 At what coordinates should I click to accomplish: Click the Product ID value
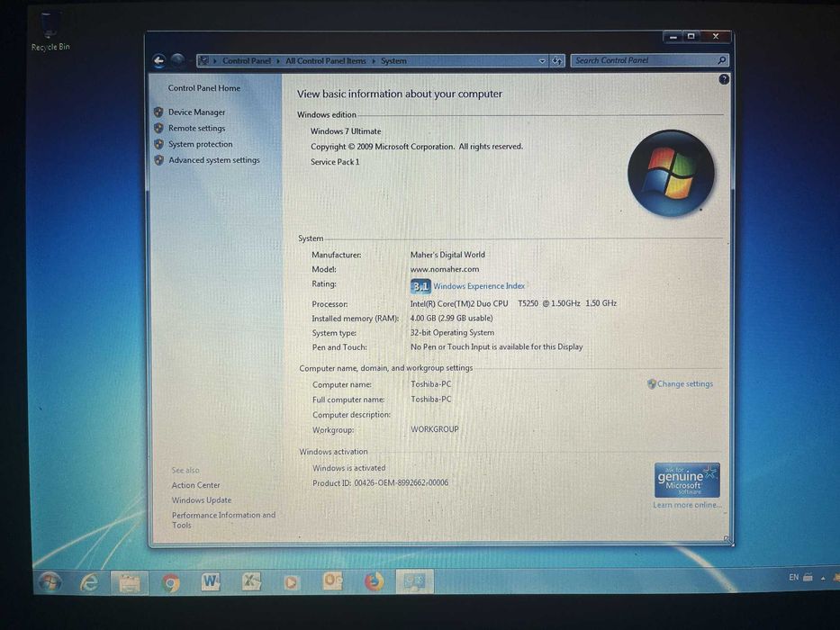coord(402,482)
